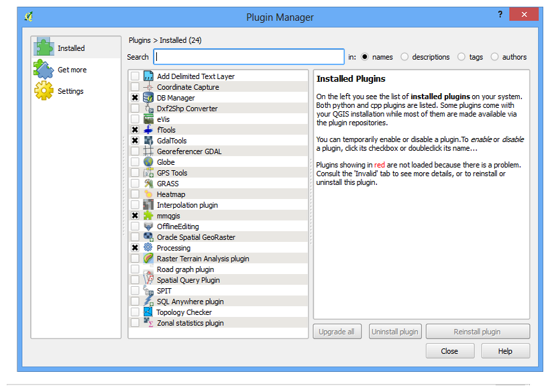Select the names search radio button
Viewport: 550px width, 392px height.
365,57
